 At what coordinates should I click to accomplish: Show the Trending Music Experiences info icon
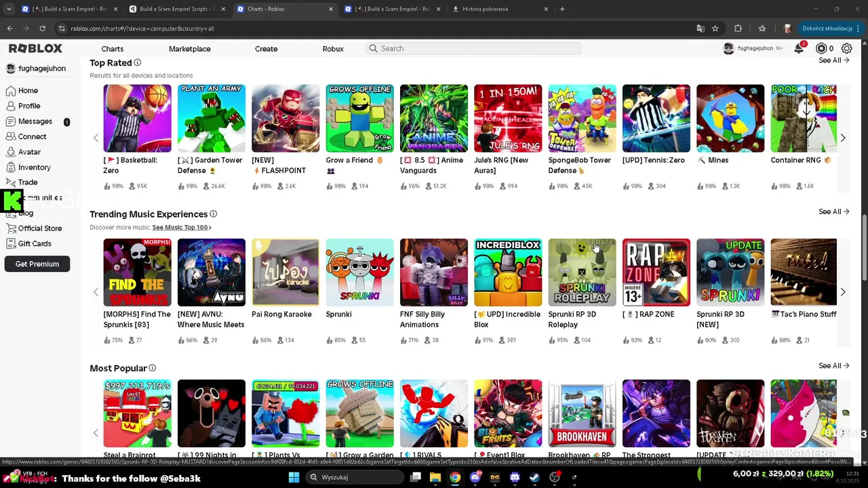pos(214,214)
